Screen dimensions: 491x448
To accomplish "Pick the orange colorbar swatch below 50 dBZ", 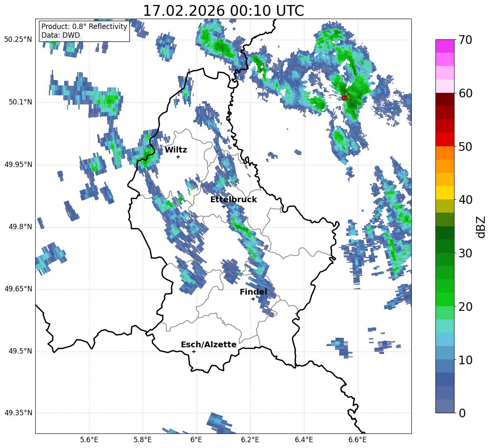I will click(445, 153).
